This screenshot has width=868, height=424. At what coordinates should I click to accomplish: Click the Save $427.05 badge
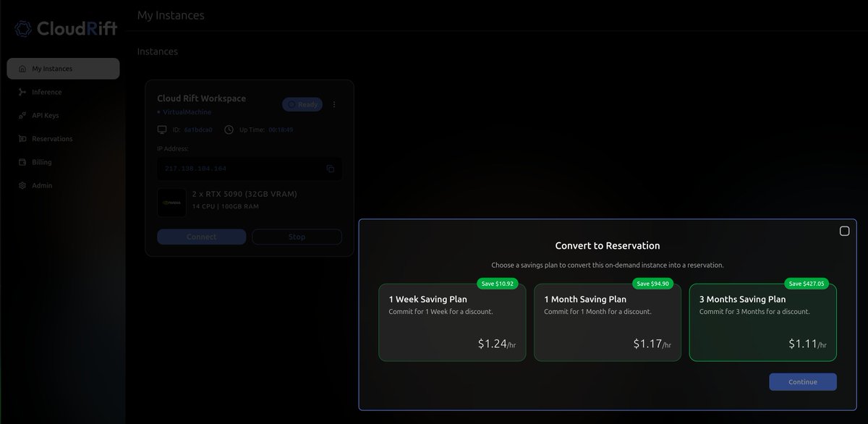point(807,284)
